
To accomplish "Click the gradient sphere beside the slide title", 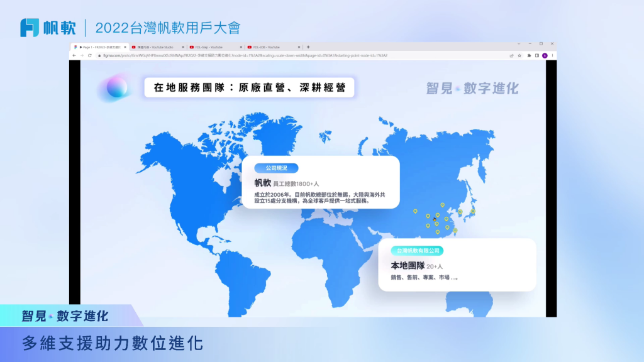I will (116, 87).
